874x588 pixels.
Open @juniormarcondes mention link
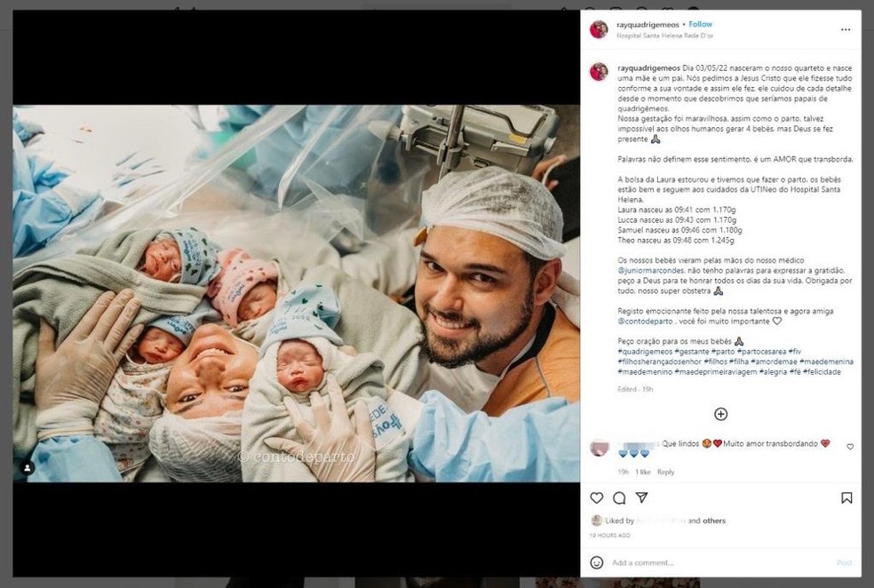tap(650, 270)
